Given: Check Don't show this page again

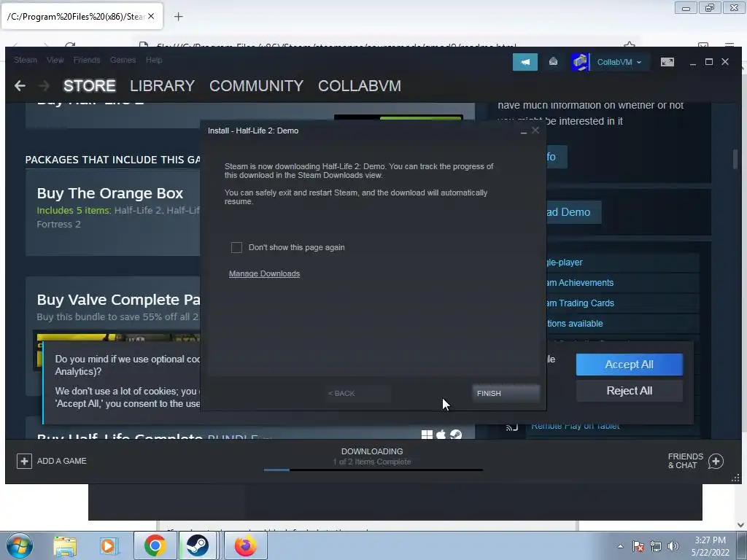Looking at the screenshot, I should click(x=236, y=247).
